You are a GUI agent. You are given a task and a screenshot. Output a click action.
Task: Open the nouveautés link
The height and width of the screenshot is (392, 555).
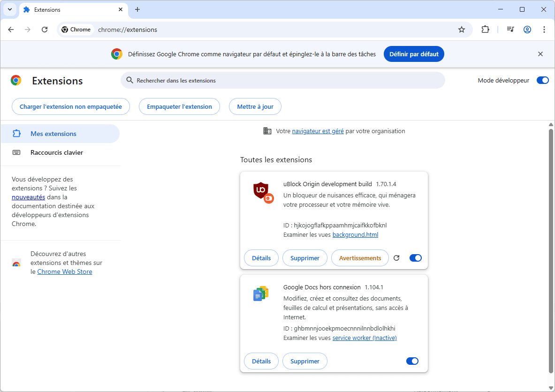pos(28,197)
